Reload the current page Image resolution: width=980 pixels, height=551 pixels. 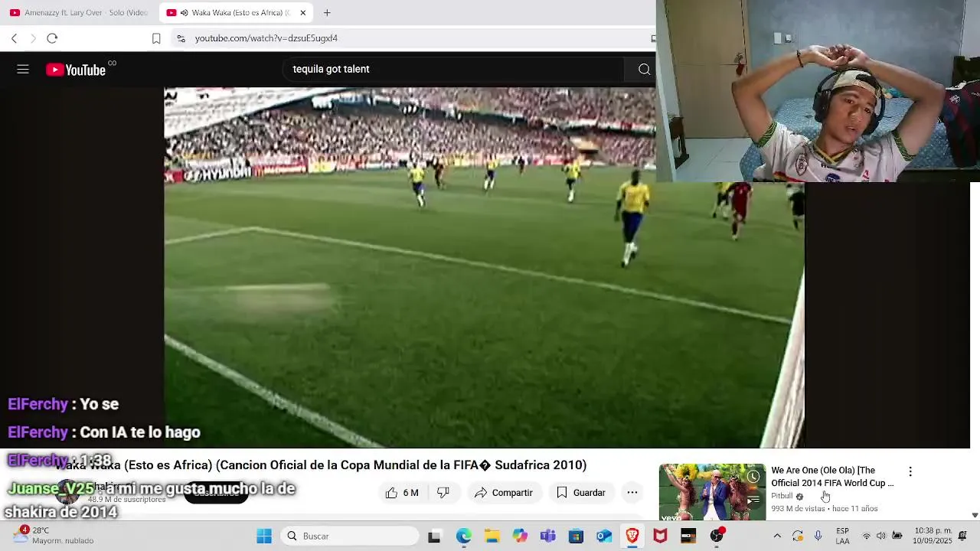(x=52, y=38)
